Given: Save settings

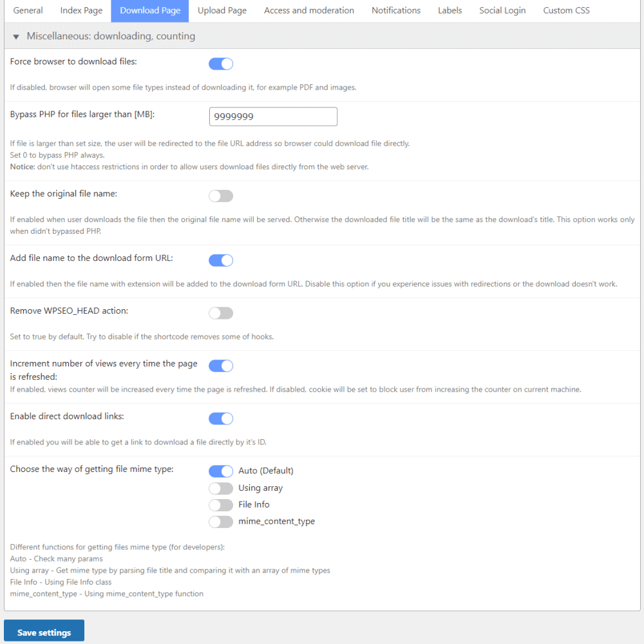Looking at the screenshot, I should pyautogui.click(x=44, y=632).
